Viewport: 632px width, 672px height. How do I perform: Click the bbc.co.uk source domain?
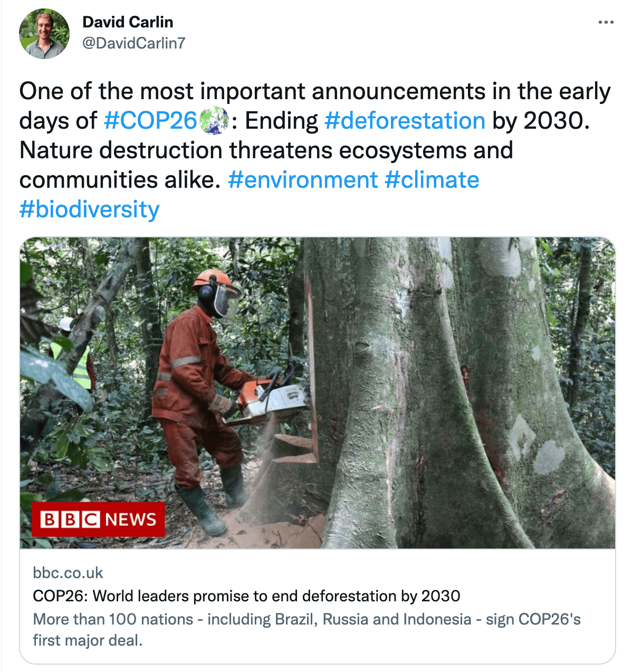68,573
